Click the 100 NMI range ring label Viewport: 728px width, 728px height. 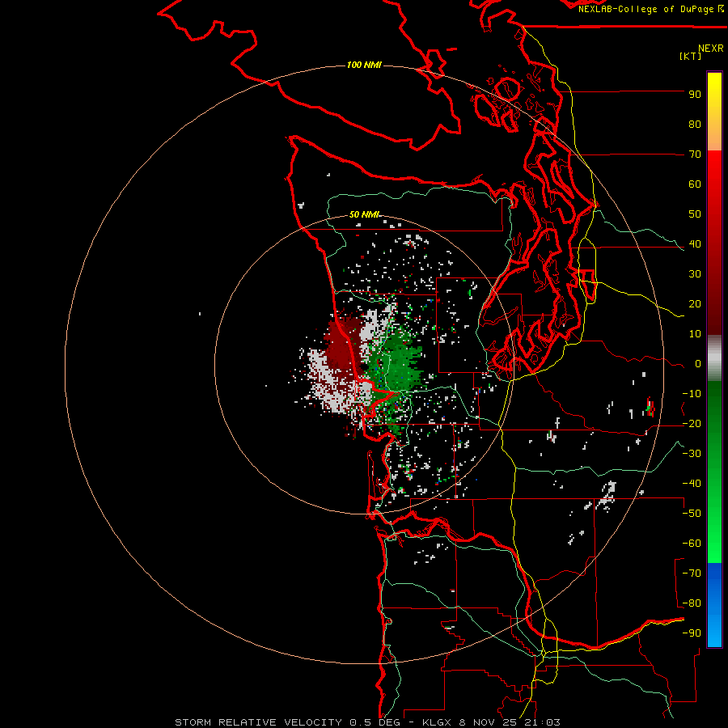(364, 65)
